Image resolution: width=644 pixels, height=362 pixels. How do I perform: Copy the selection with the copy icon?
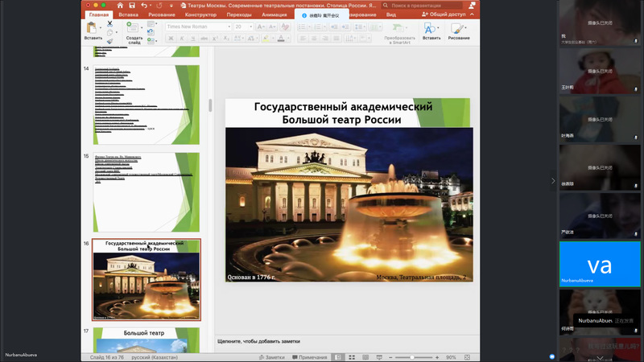[x=109, y=32]
